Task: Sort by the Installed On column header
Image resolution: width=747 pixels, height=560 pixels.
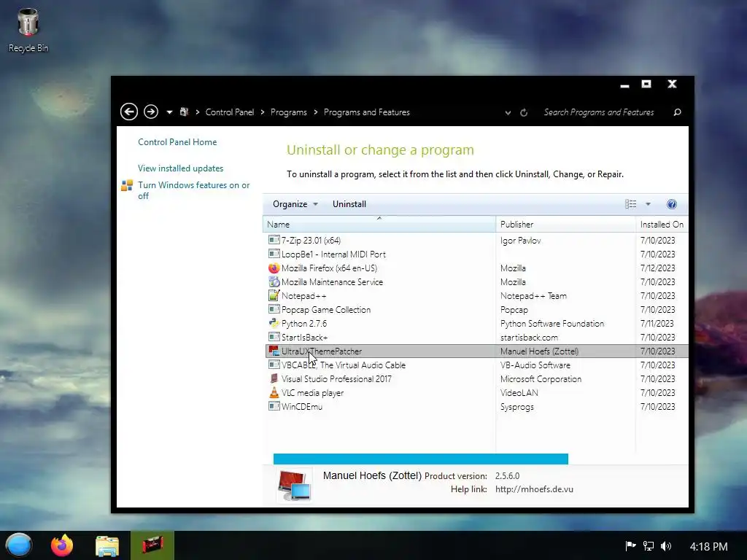Action: click(x=662, y=225)
